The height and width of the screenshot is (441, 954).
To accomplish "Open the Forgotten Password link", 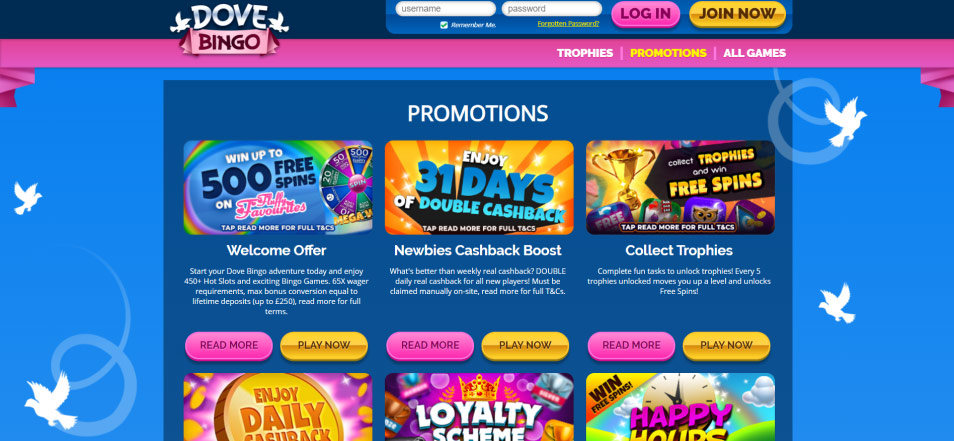I will coord(568,24).
